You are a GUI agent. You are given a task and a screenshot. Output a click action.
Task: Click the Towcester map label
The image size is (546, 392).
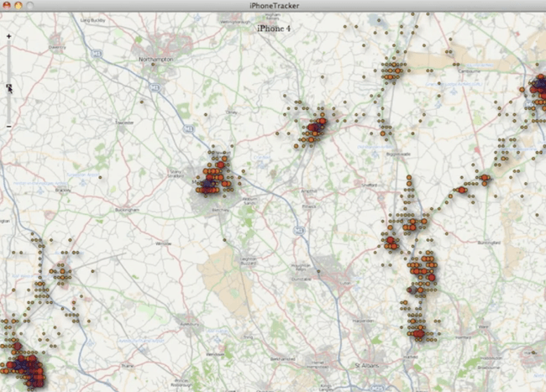point(124,123)
